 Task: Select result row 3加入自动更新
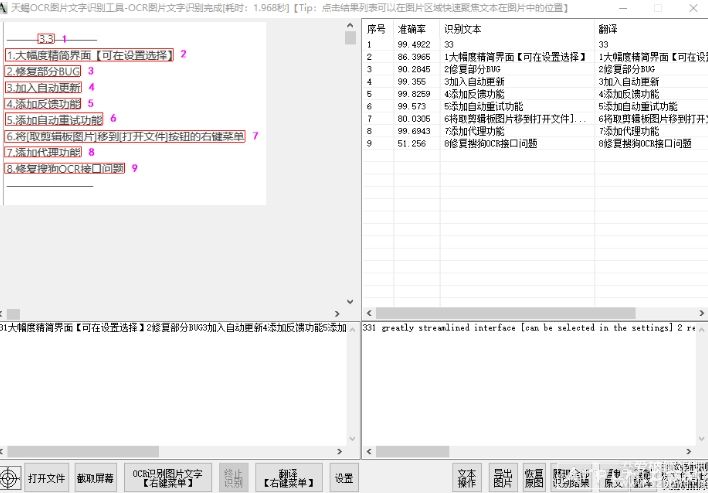click(535, 82)
